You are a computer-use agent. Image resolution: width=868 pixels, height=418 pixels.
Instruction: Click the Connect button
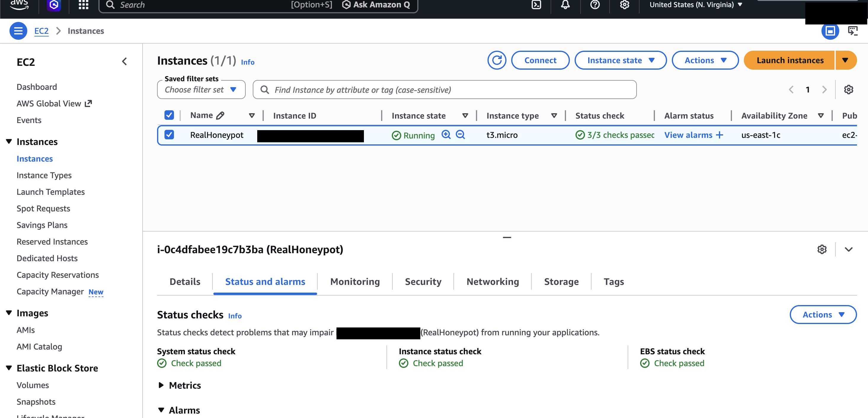(x=540, y=60)
